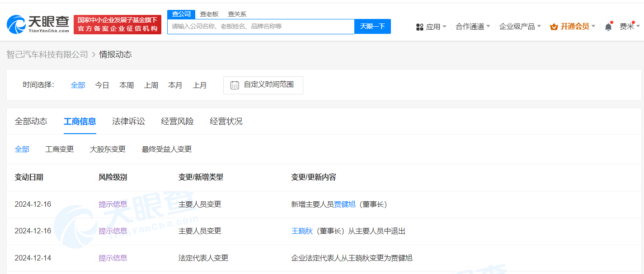Open the 费米 user menu

[x=629, y=27]
